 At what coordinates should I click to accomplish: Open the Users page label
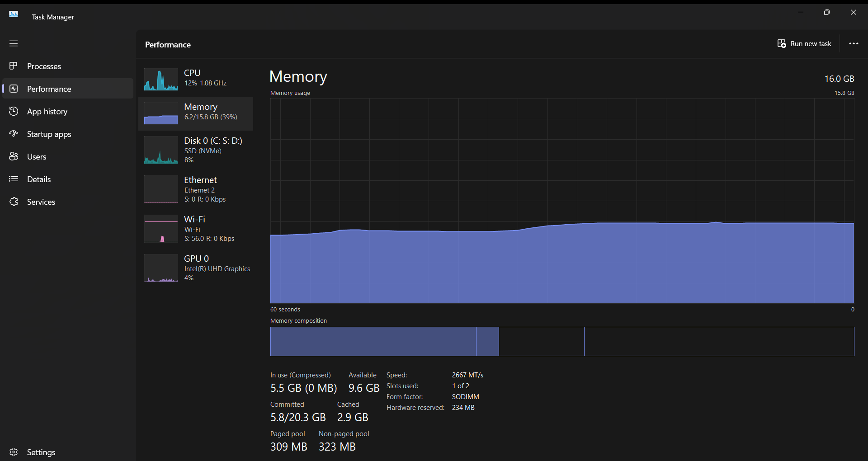37,157
